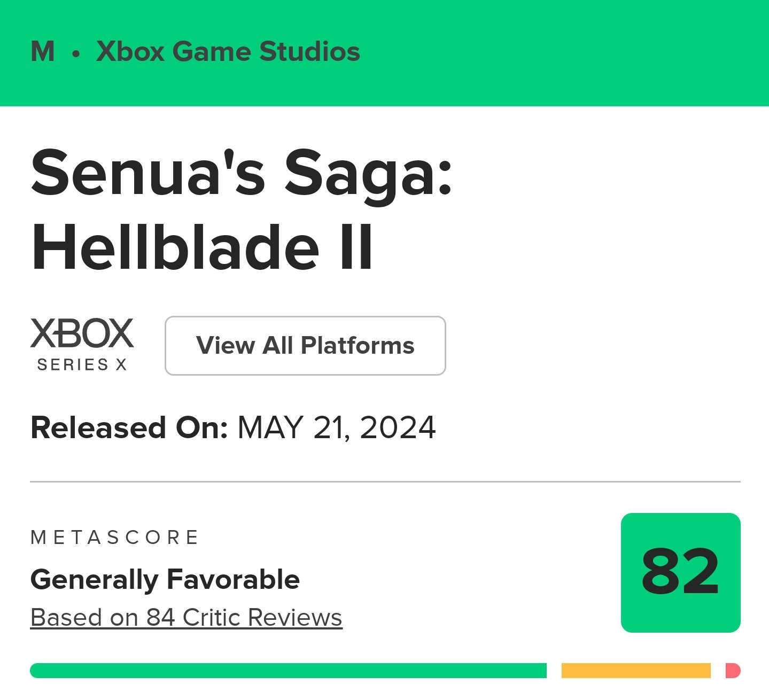The image size is (769, 700).
Task: Click the XBOX platform logo
Action: [x=82, y=333]
